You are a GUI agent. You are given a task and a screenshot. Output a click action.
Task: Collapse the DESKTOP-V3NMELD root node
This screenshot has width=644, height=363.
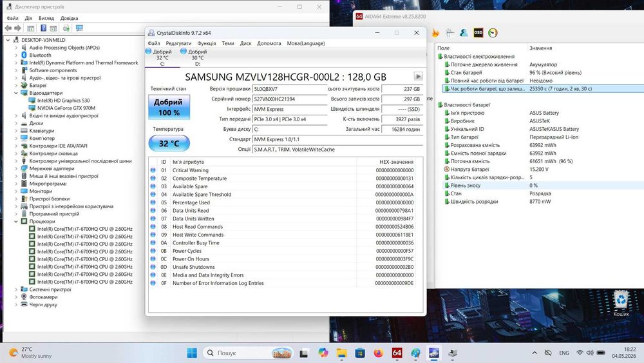click(x=8, y=40)
